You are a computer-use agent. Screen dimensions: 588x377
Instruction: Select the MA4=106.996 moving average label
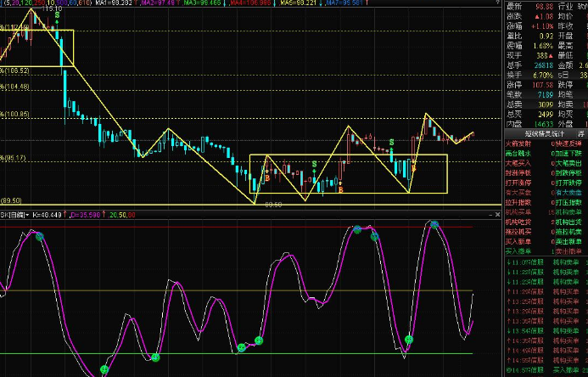coord(250,3)
